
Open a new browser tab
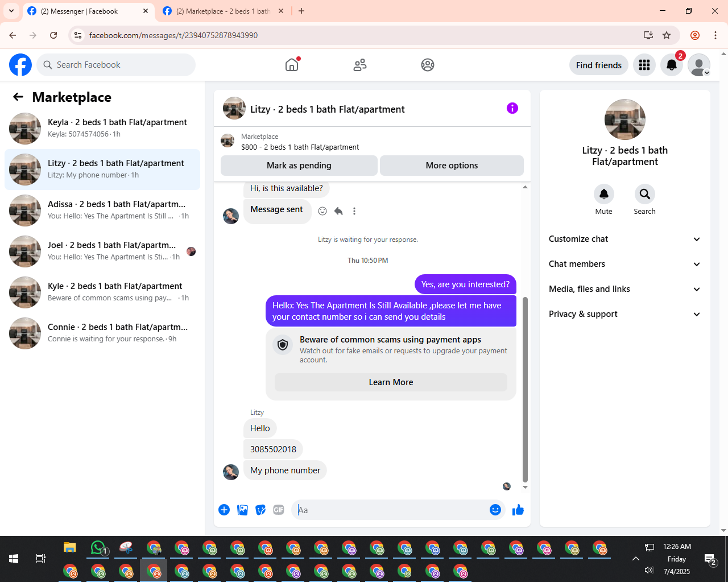301,11
